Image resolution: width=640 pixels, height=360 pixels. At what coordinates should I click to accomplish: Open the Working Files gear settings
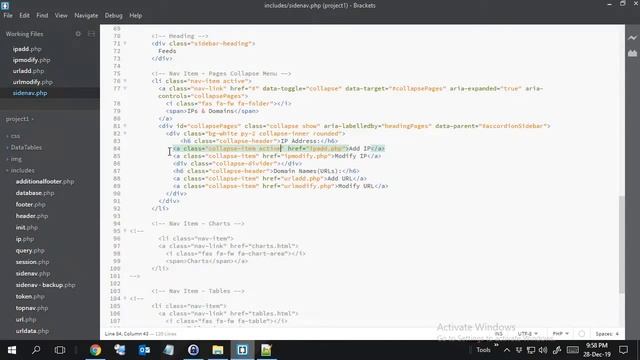[78, 34]
